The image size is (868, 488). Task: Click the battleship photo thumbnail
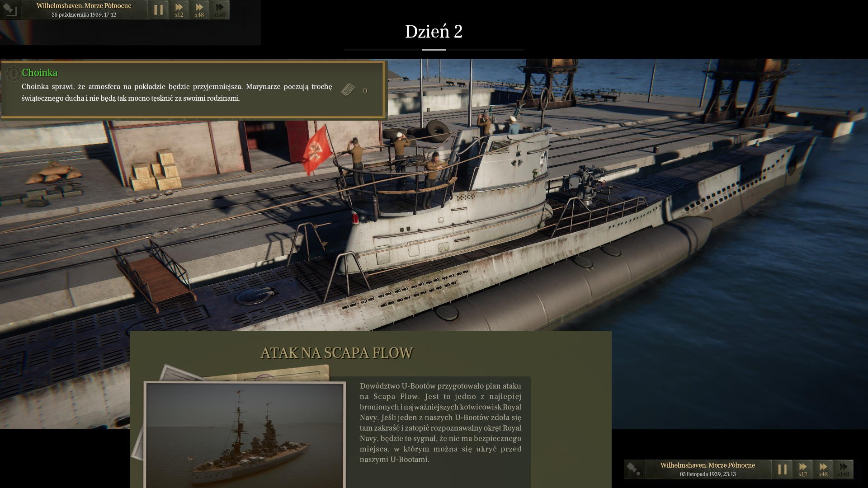coord(245,435)
